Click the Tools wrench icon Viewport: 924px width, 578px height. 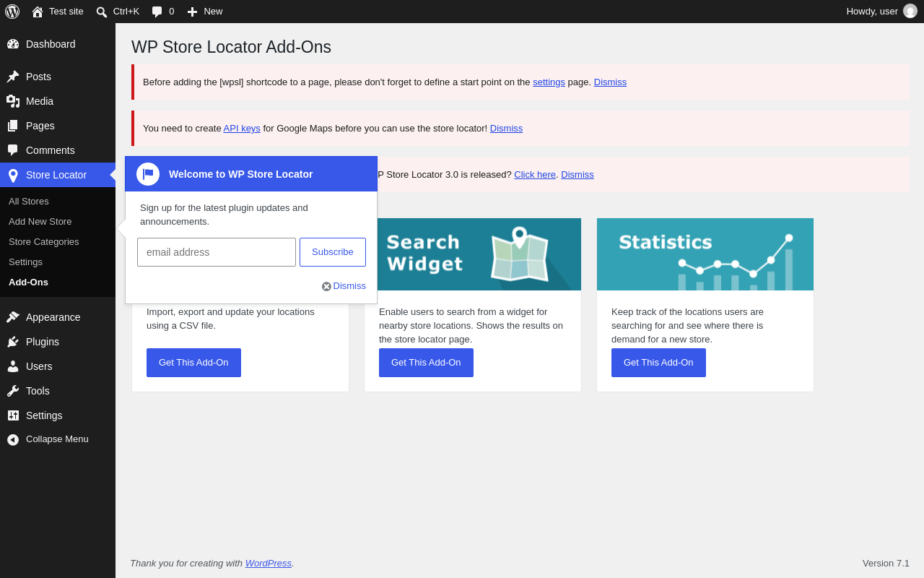(13, 391)
